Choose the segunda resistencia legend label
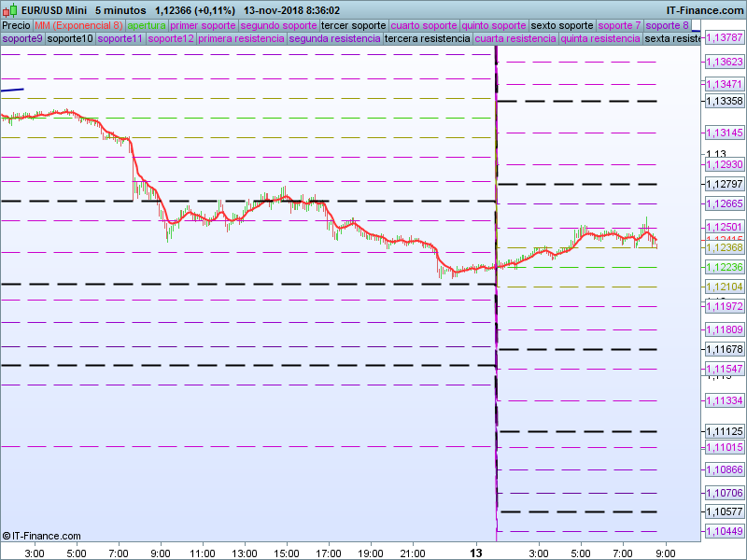The height and width of the screenshot is (560, 747). [x=334, y=38]
